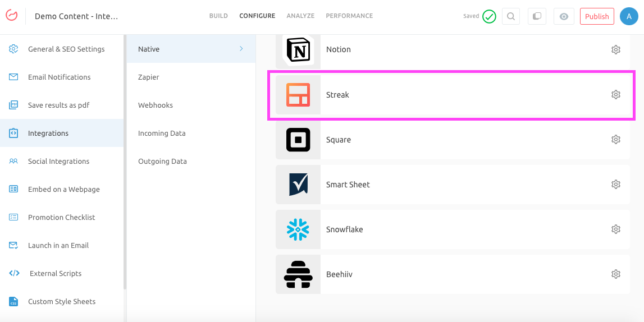Screen dimensions: 644x322
Task: Open Snowflake integration settings gear
Action: (x=616, y=229)
